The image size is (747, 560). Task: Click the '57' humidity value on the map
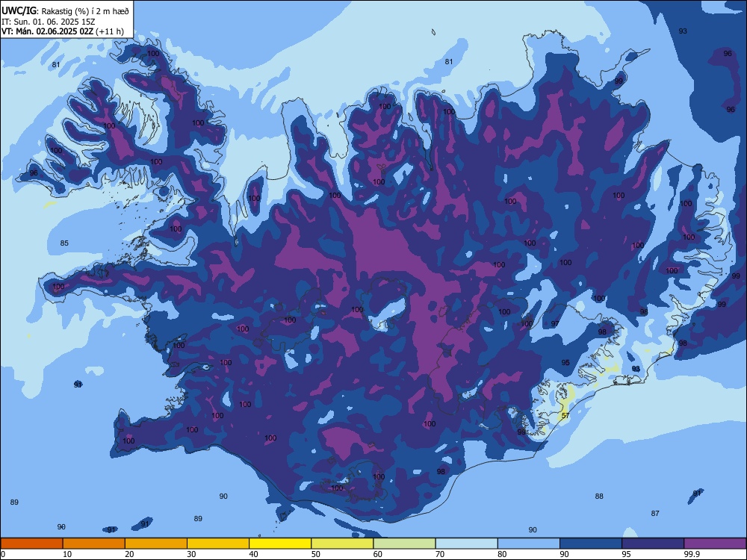565,416
